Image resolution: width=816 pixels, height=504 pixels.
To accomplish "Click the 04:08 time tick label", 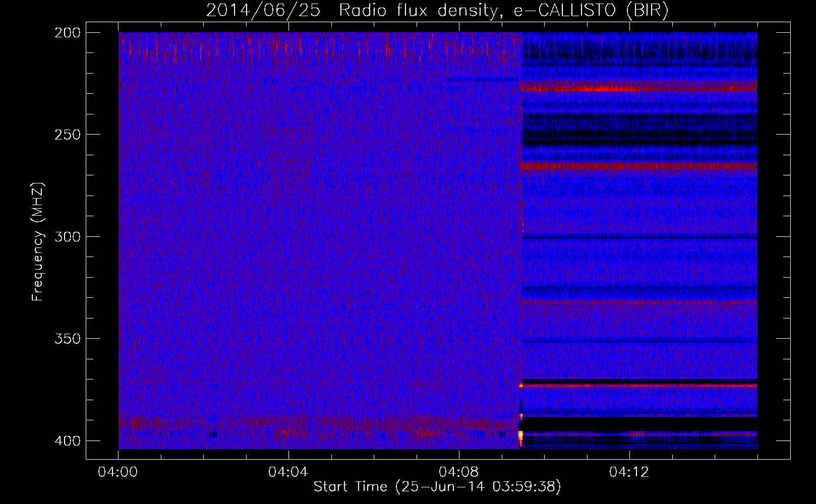I will (459, 472).
